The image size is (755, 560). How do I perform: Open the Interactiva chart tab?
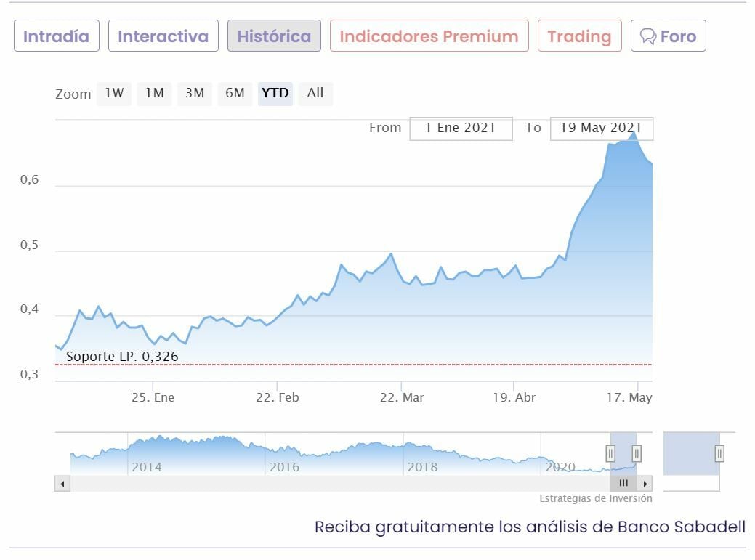click(163, 36)
